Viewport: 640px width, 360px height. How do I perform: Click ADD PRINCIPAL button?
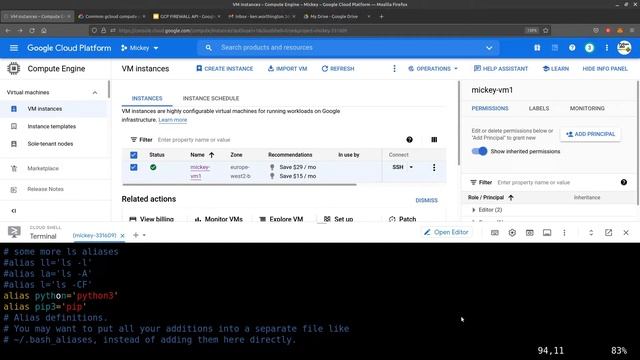pyautogui.click(x=590, y=134)
